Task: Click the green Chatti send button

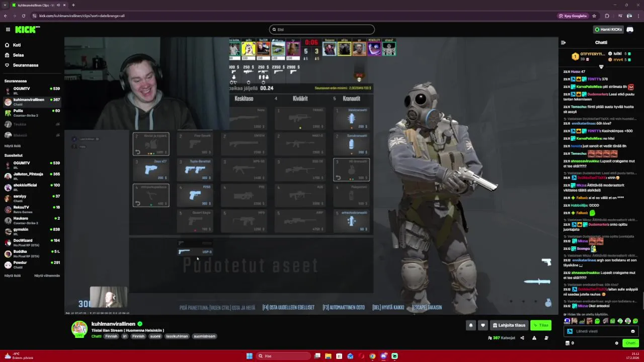Action: click(x=630, y=343)
